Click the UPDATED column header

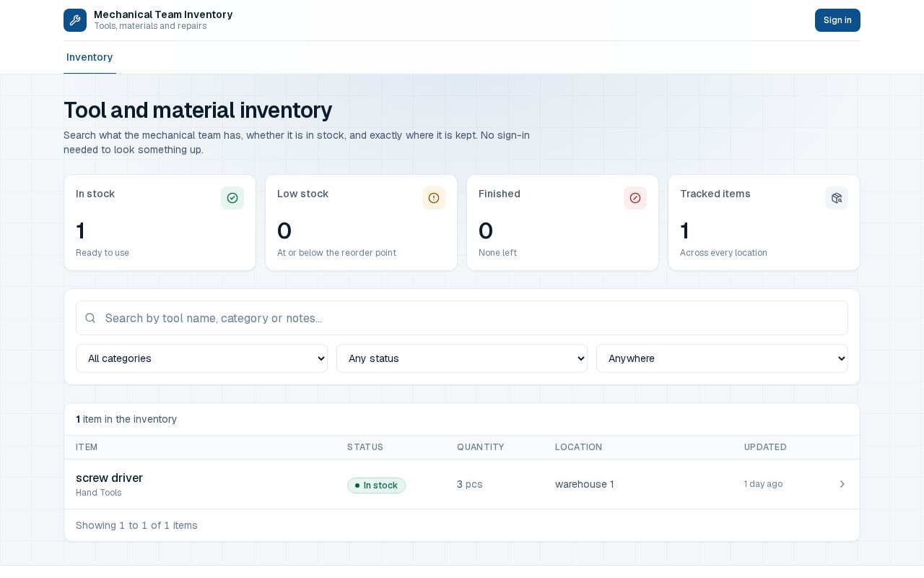coord(765,447)
